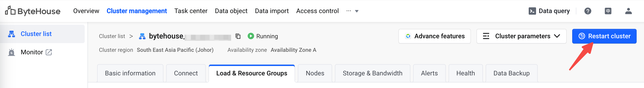Open the Access control menu
This screenshot has width=644, height=88.
click(x=317, y=11)
